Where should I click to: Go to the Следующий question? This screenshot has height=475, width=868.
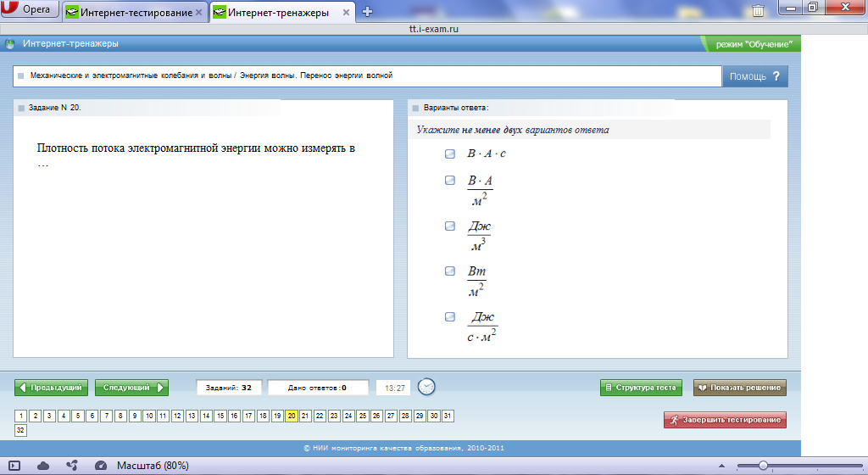point(131,388)
